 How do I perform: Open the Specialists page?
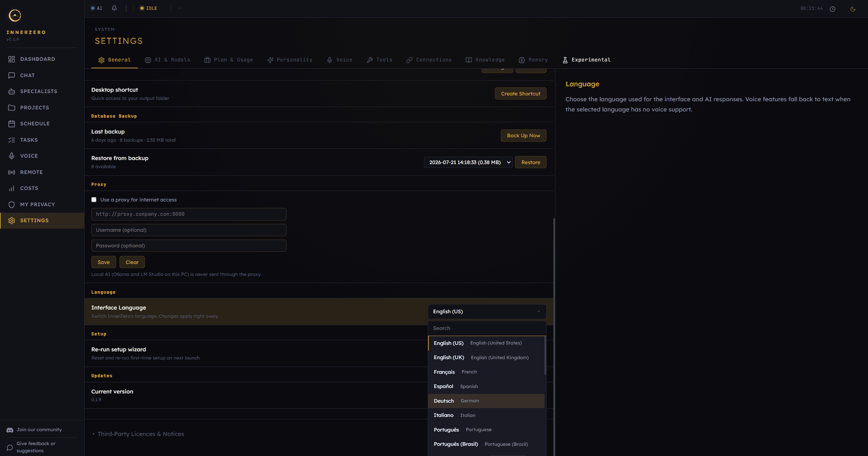coord(42,91)
